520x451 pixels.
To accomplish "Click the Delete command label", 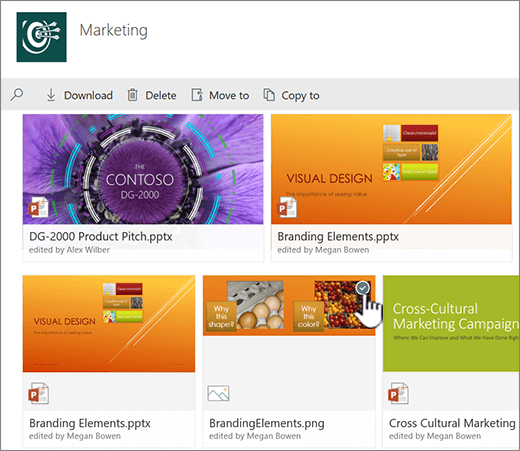I will pyautogui.click(x=161, y=95).
